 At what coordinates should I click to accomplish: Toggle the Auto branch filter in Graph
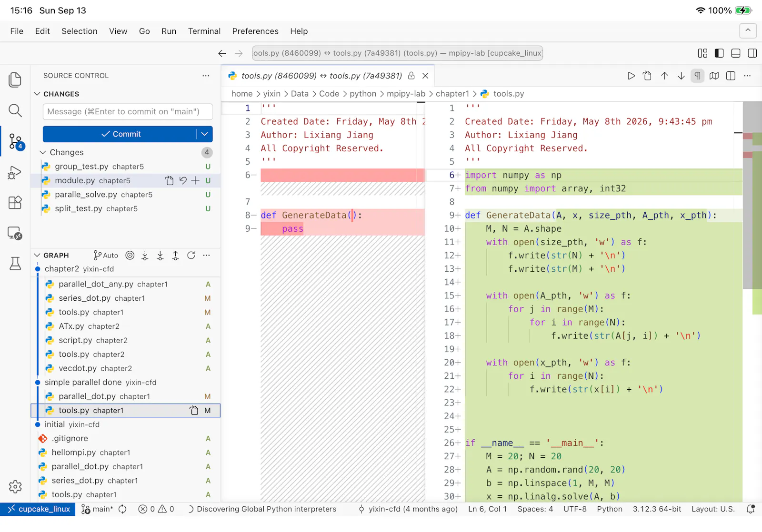106,256
